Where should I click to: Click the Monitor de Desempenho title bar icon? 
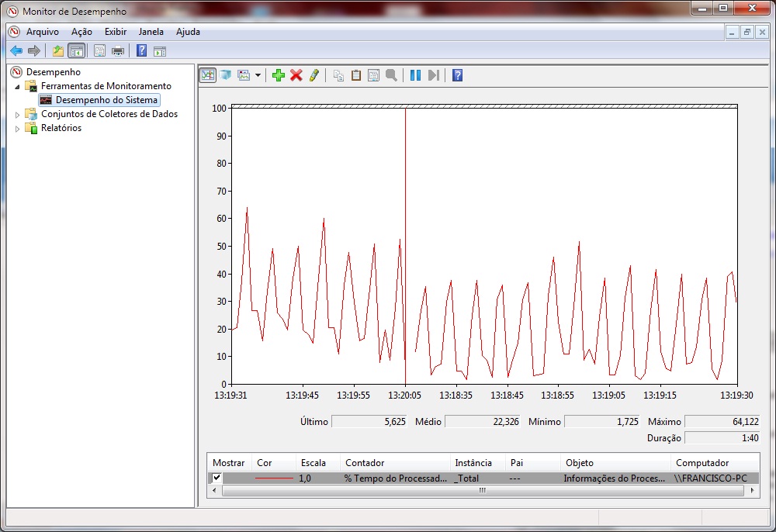point(12,11)
